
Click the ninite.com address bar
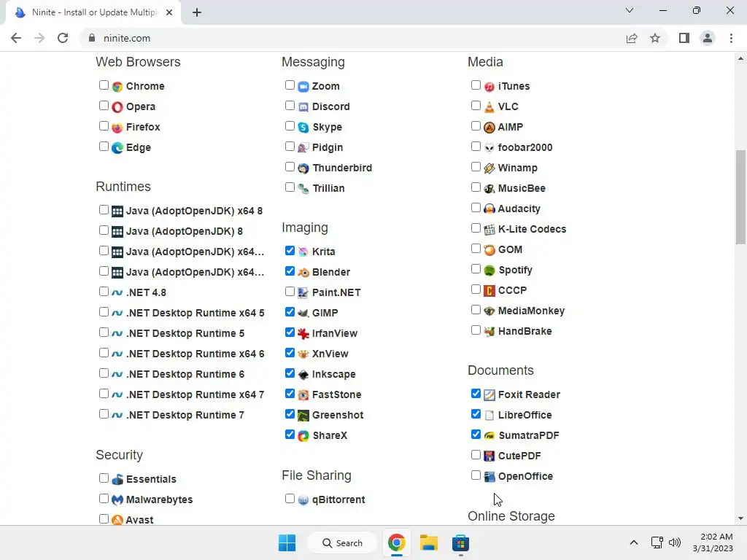click(352, 38)
